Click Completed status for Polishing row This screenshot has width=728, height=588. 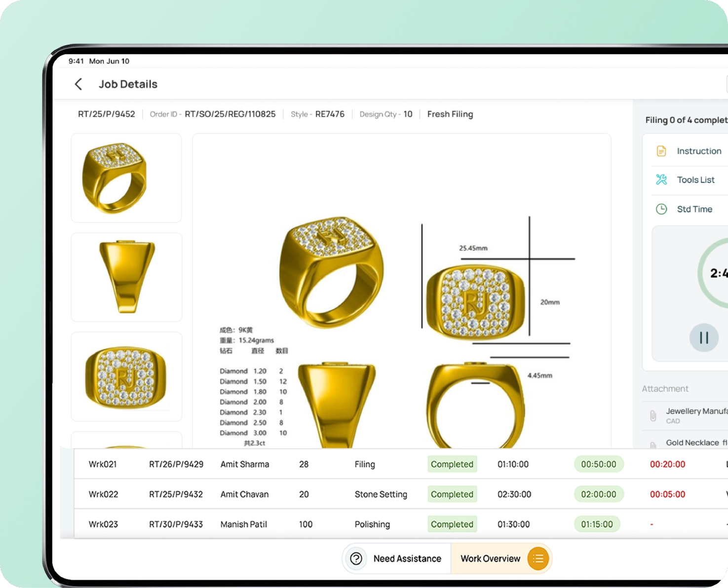coord(452,524)
